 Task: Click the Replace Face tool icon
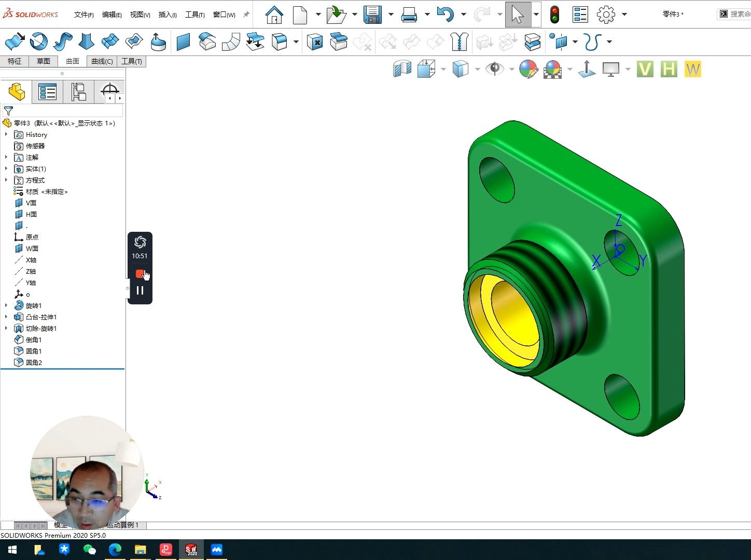pos(339,41)
